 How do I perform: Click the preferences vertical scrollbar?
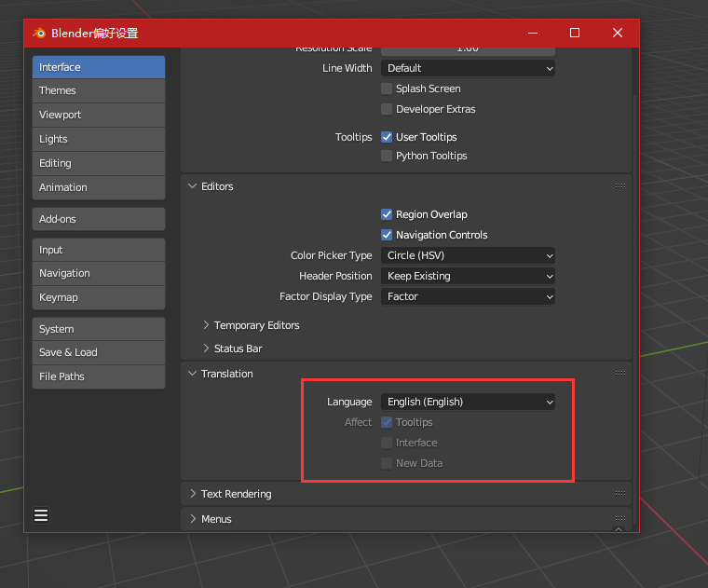click(634, 308)
